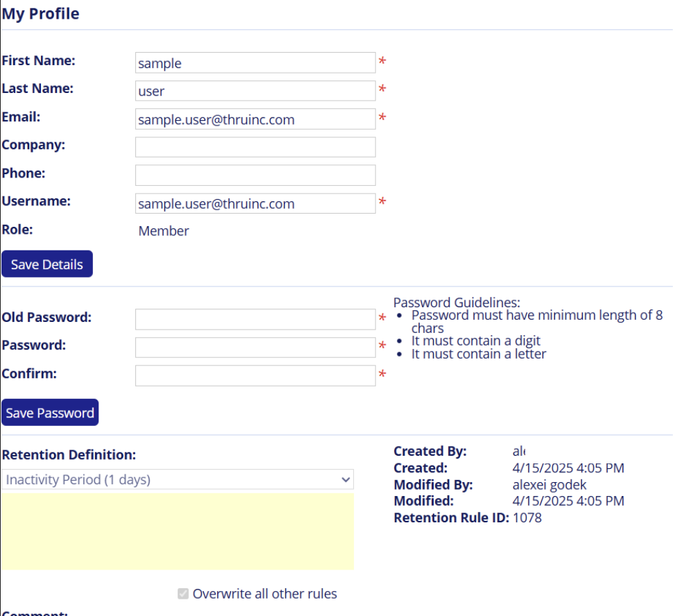Focus the new Password input
This screenshot has width=673, height=616.
point(255,348)
